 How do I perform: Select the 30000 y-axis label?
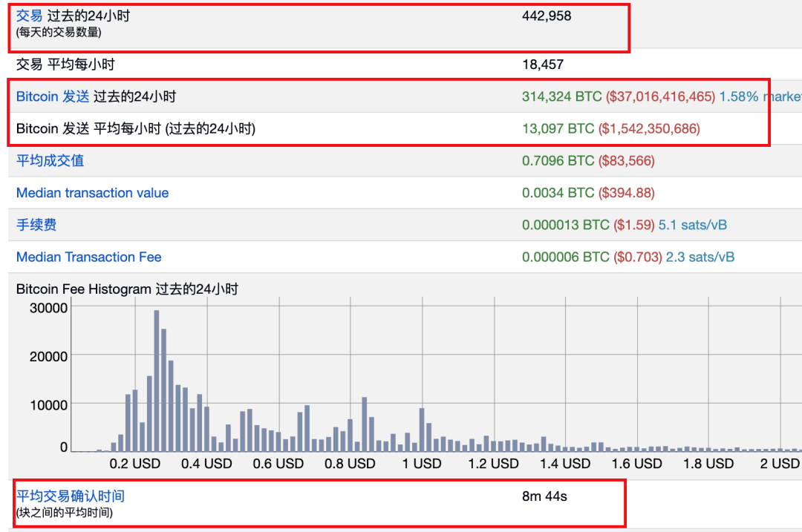click(x=48, y=308)
